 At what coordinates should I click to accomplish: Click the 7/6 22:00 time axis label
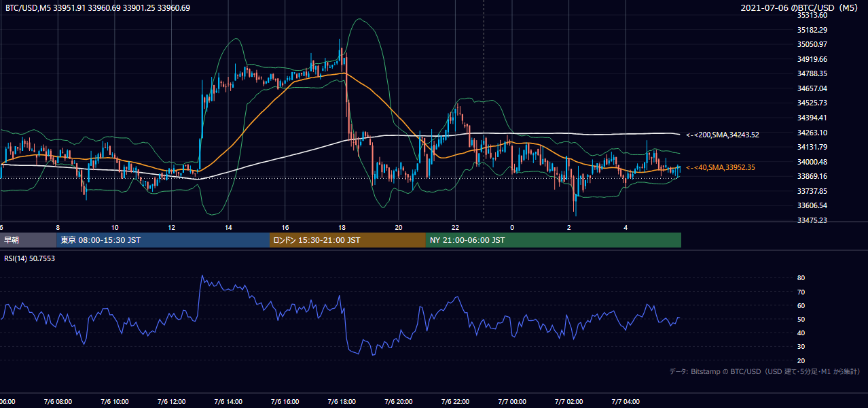click(455, 402)
